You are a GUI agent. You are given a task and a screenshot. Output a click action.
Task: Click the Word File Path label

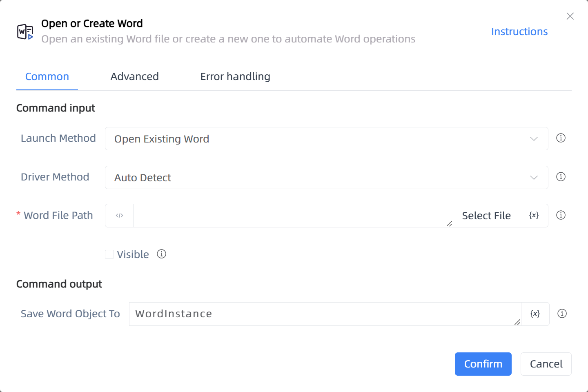point(58,215)
